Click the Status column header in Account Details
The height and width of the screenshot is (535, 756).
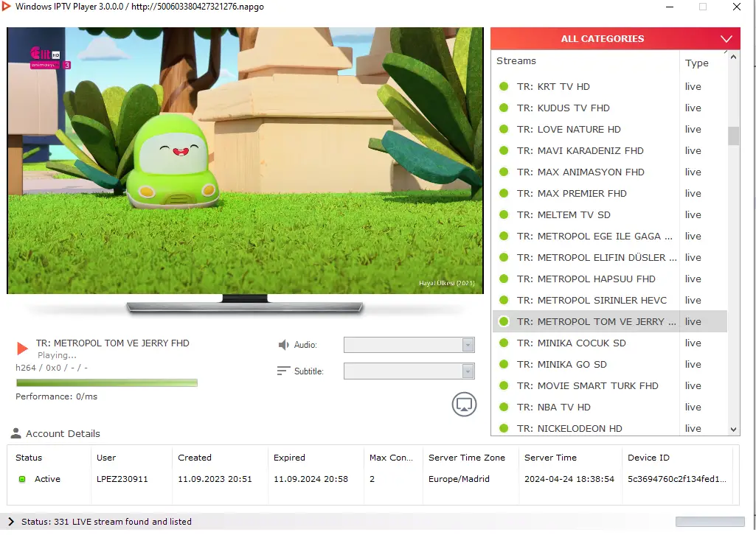point(29,458)
